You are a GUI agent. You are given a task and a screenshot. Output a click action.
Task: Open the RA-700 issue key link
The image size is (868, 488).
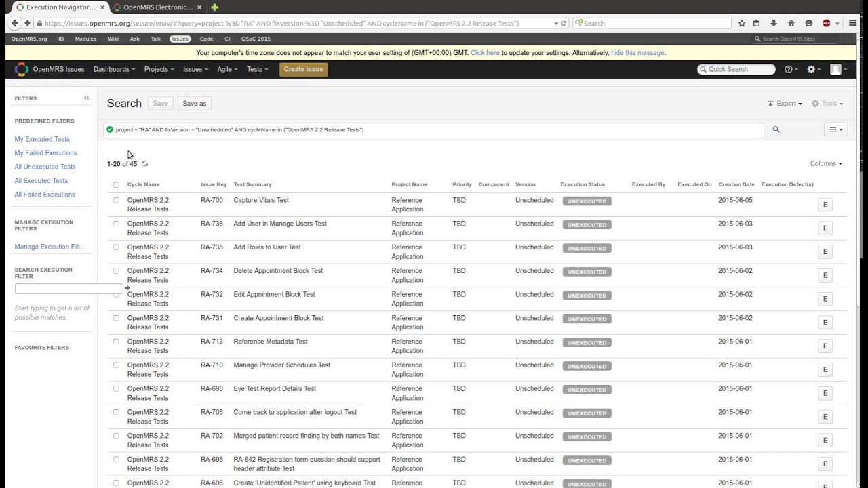click(x=212, y=200)
